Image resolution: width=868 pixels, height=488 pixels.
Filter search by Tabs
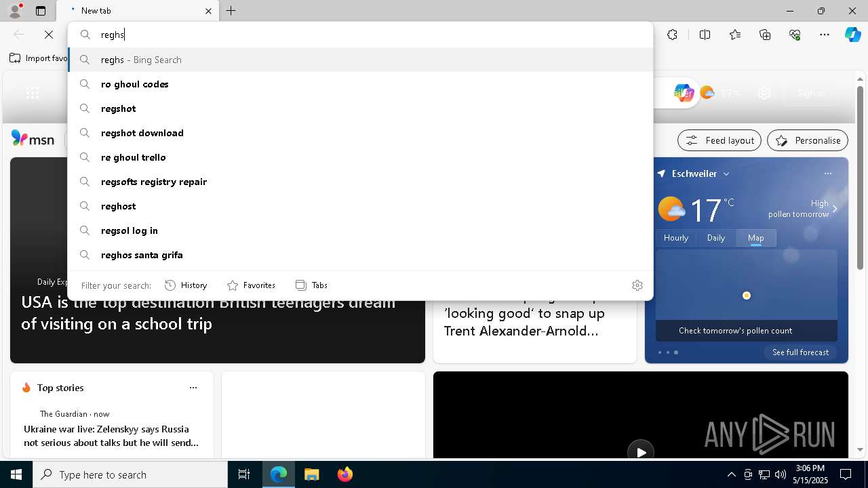[x=311, y=285]
